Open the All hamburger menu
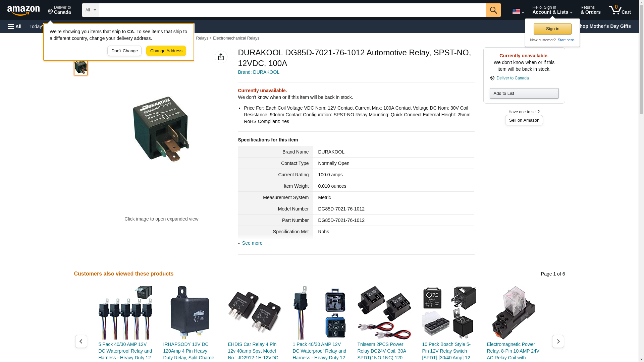The height and width of the screenshot is (362, 644). pyautogui.click(x=15, y=26)
